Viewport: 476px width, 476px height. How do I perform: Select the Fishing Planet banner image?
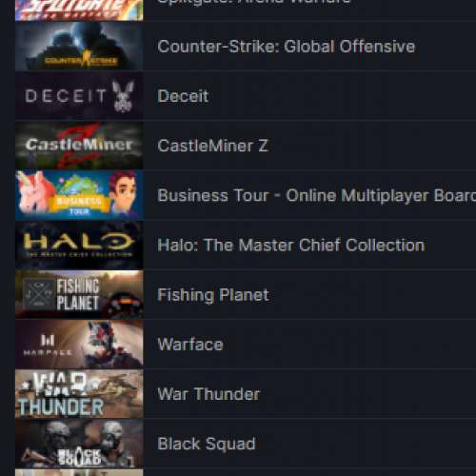click(x=79, y=294)
